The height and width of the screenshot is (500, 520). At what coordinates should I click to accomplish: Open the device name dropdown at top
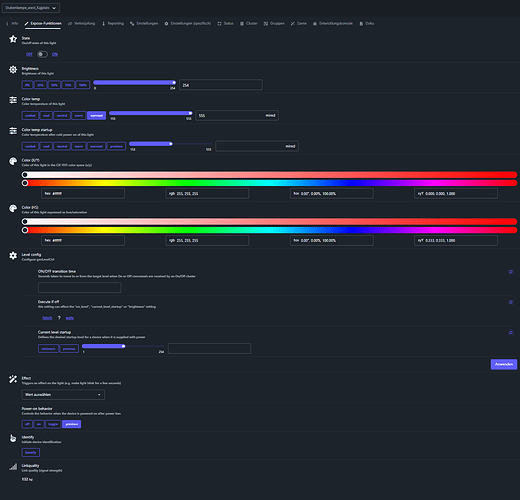[31, 8]
